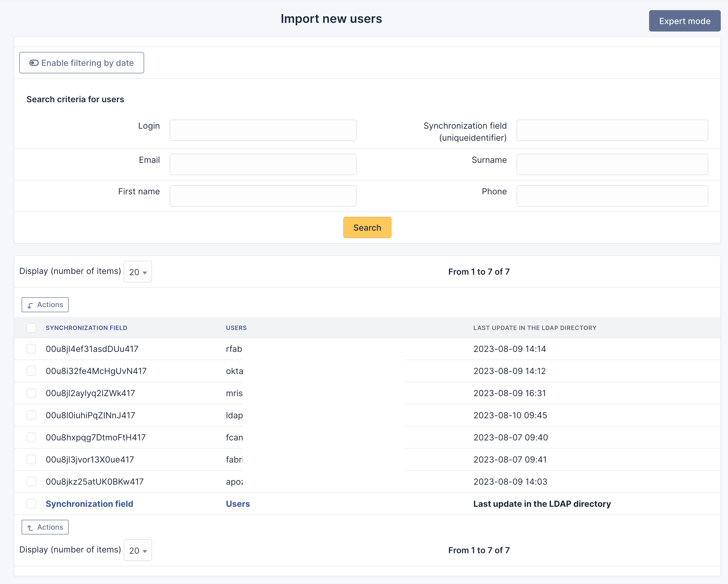Select all rows via header checkbox
The width and height of the screenshot is (728, 584).
tap(32, 328)
